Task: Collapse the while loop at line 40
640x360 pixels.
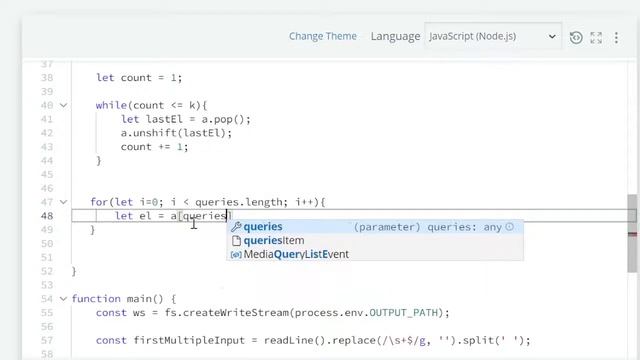Action: pos(64,105)
